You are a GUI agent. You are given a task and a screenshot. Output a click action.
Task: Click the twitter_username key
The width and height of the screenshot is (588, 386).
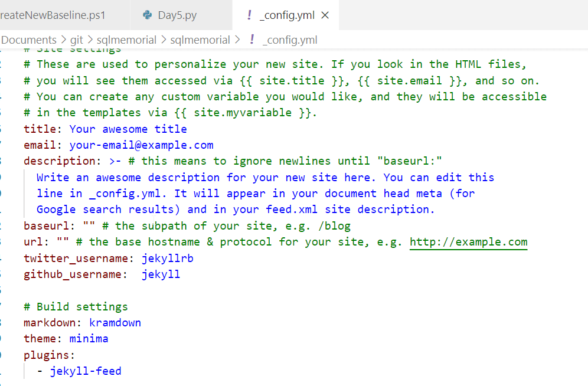point(76,258)
